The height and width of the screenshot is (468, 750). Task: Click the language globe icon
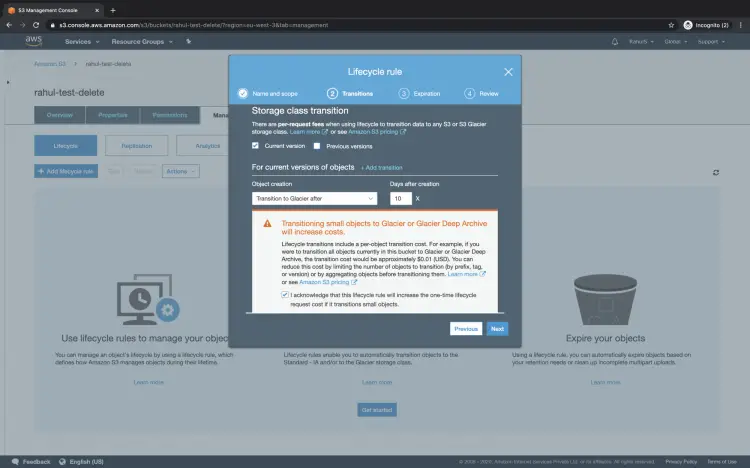62,462
